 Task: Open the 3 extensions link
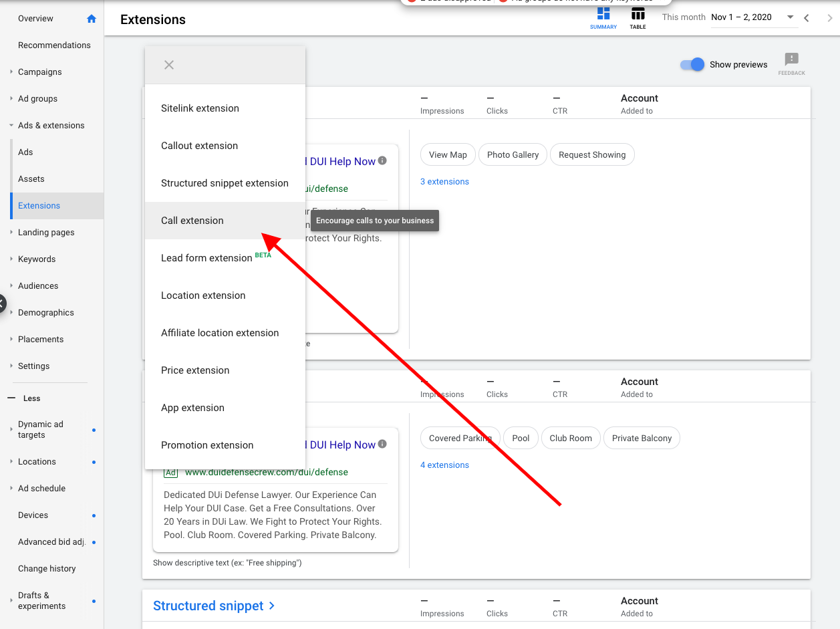tap(444, 182)
